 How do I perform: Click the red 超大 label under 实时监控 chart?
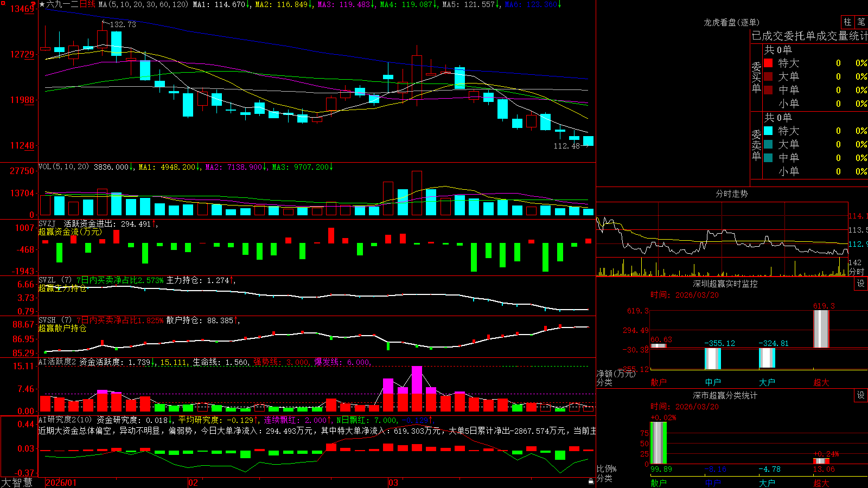click(821, 382)
